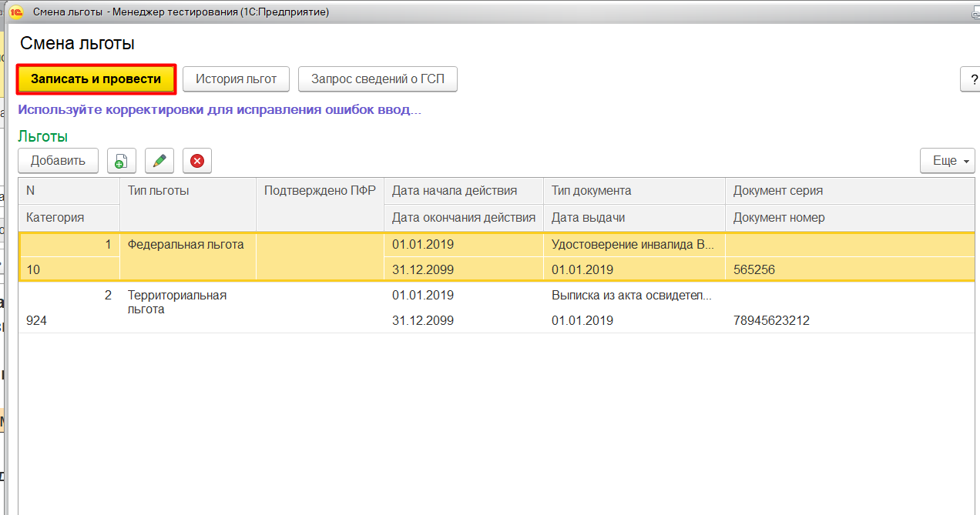Image resolution: width=980 pixels, height=515 pixels.
Task: Select the Территориальная льгота row
Action: pyautogui.click(x=176, y=302)
